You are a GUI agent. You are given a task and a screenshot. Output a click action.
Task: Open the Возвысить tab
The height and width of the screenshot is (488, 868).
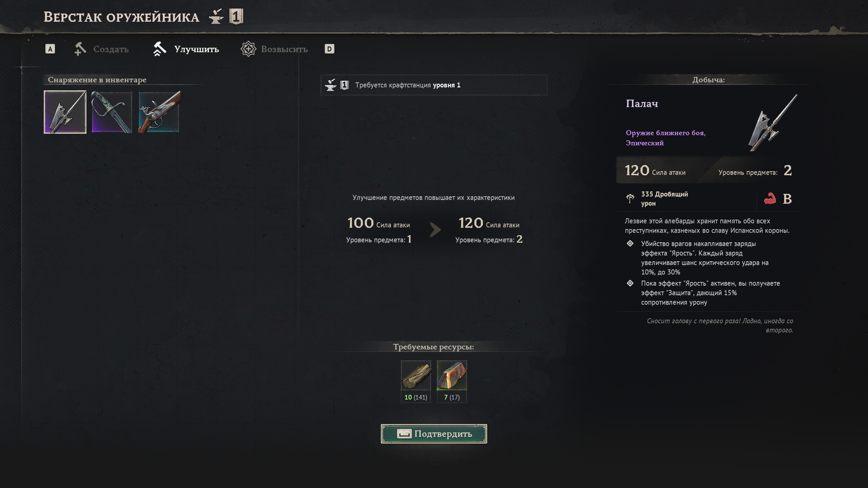coord(274,49)
